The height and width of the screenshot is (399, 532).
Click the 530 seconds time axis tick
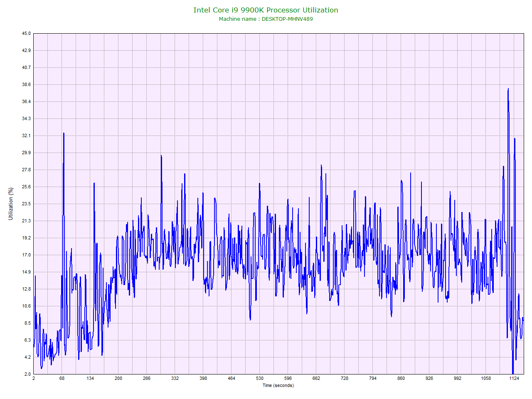pos(260,378)
